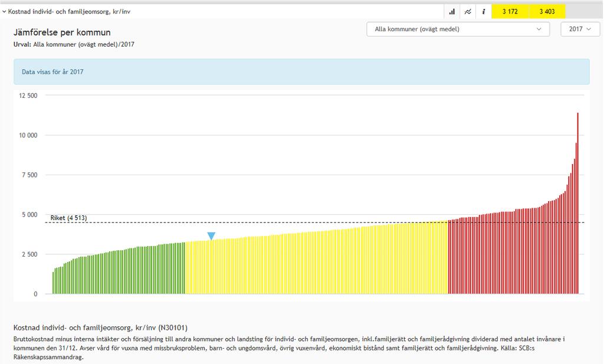Click the 7 500 axis label
Viewport: 604px width, 364px height.
coord(29,175)
